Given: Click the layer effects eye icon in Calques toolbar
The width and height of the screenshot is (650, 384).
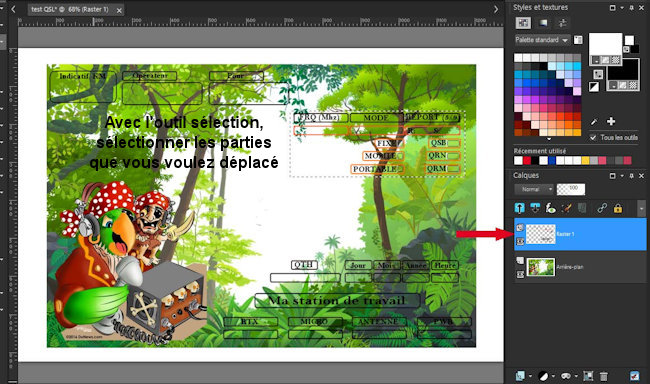Looking at the screenshot, I should 550,208.
